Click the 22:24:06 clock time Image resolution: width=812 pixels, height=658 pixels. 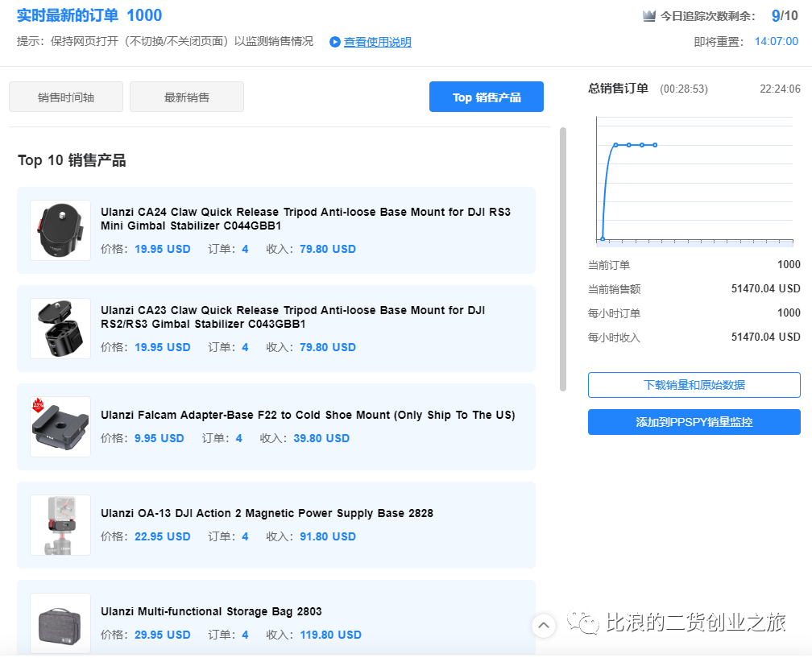[780, 89]
